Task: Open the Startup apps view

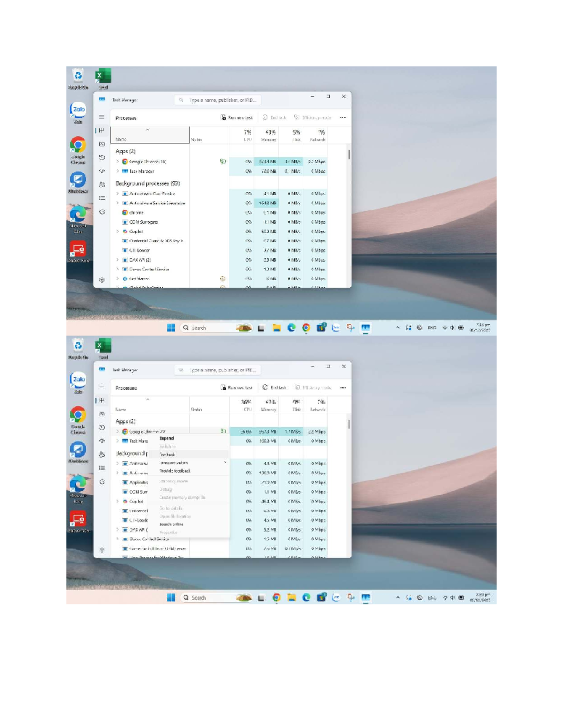Action: click(x=102, y=171)
